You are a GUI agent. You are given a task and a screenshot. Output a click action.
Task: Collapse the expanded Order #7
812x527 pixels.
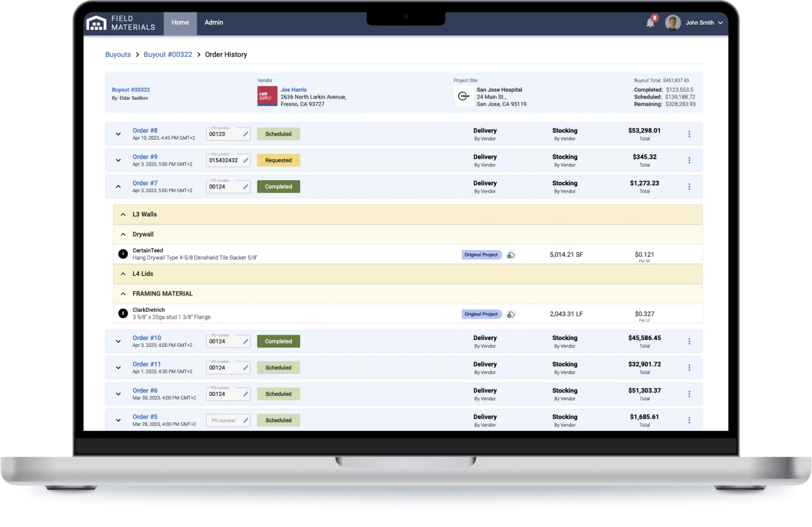click(118, 186)
